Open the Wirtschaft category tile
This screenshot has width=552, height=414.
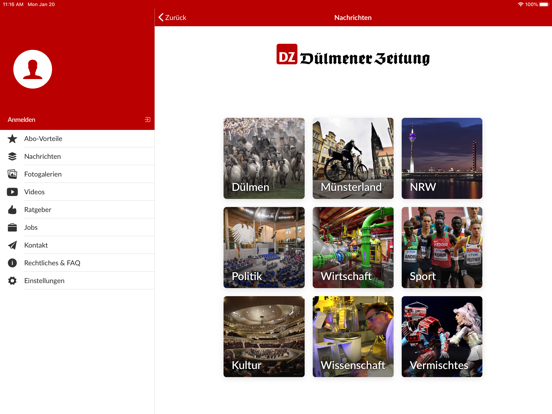point(353,247)
